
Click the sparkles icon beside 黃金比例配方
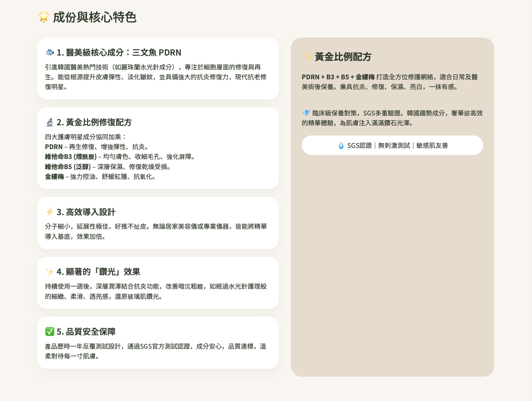(x=307, y=57)
